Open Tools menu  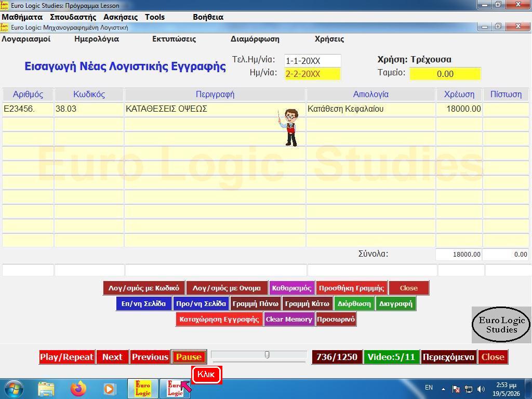click(155, 17)
